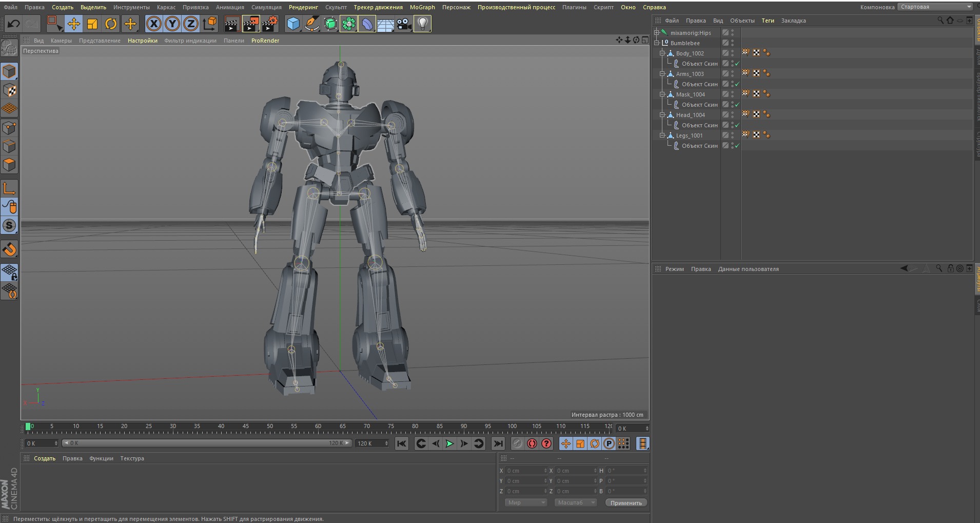Collapse the Arms_1003 object
Viewport: 980px width, 523px height.
tap(662, 74)
